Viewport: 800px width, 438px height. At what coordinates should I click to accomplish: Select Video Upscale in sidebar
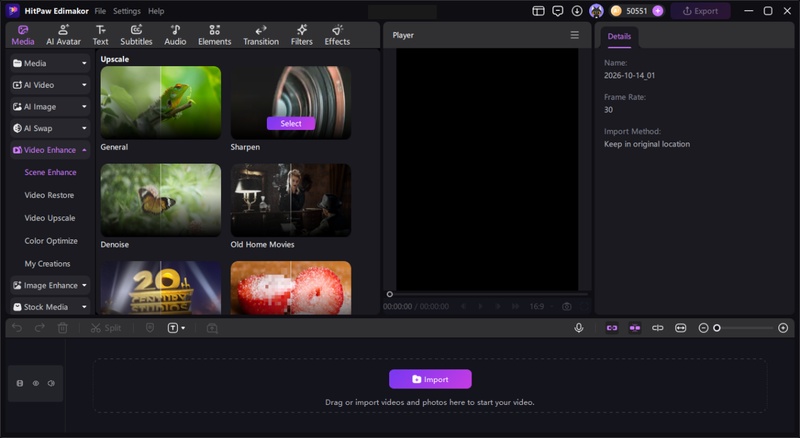[49, 218]
